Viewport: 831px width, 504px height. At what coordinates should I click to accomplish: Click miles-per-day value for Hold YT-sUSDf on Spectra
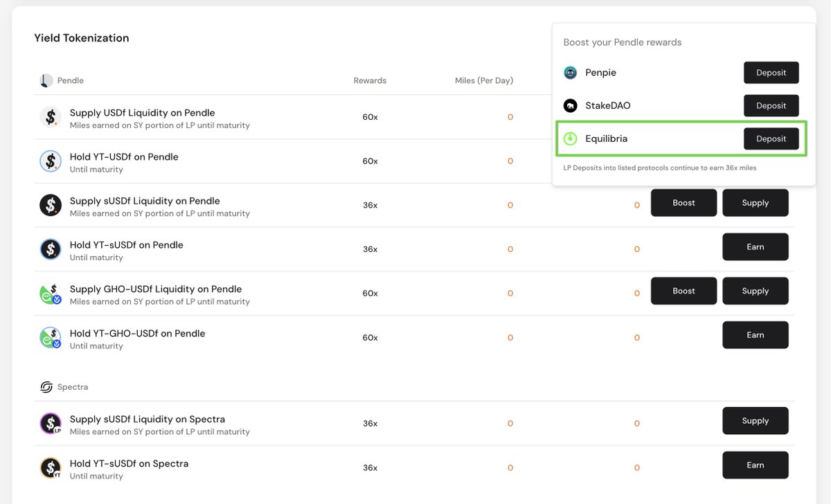pos(510,468)
